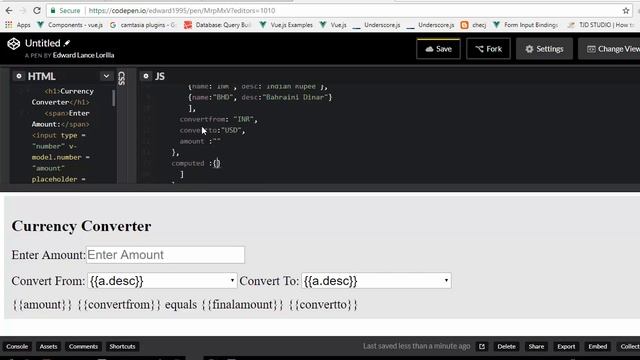This screenshot has height=360, width=640.
Task: Click the HTML editor vertical scrollbar
Action: [x=113, y=98]
